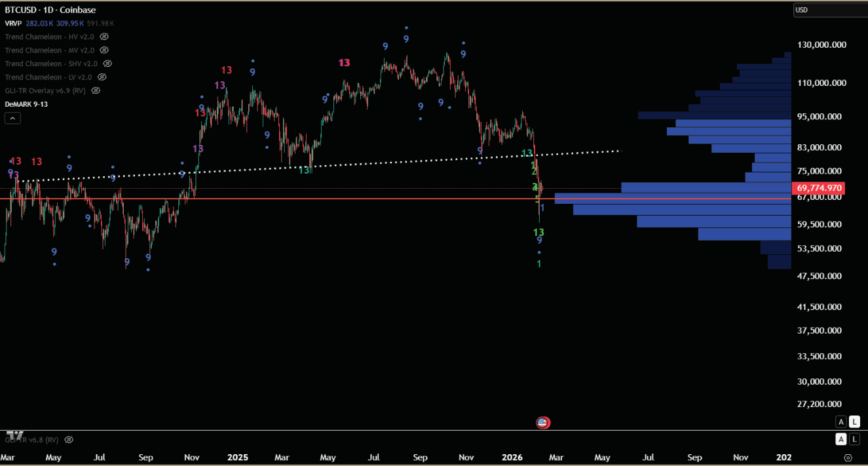Select the VRVP indicator legend label
868x466 pixels.
[x=13, y=24]
